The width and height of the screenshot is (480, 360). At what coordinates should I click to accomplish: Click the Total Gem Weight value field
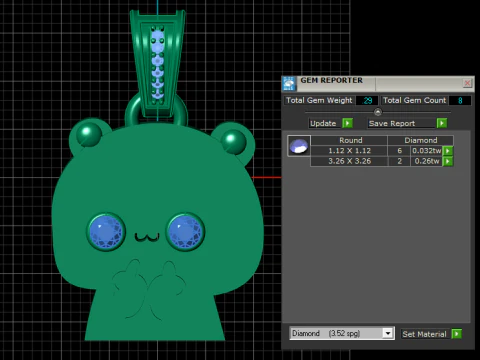(x=367, y=100)
